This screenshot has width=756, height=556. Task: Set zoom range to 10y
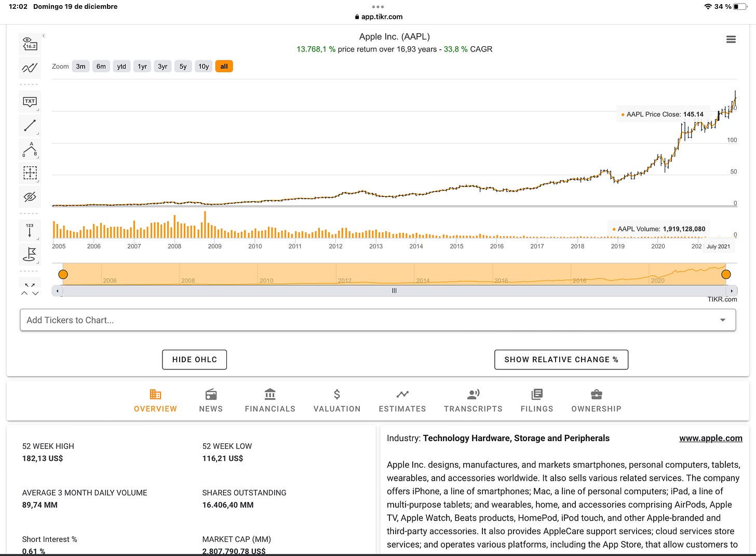[x=204, y=67]
